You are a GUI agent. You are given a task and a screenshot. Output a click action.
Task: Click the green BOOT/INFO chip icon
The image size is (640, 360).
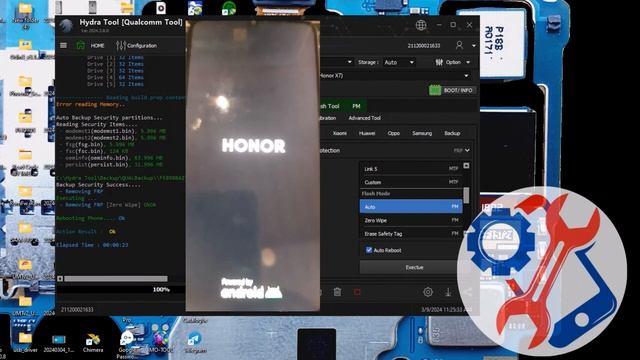[435, 90]
